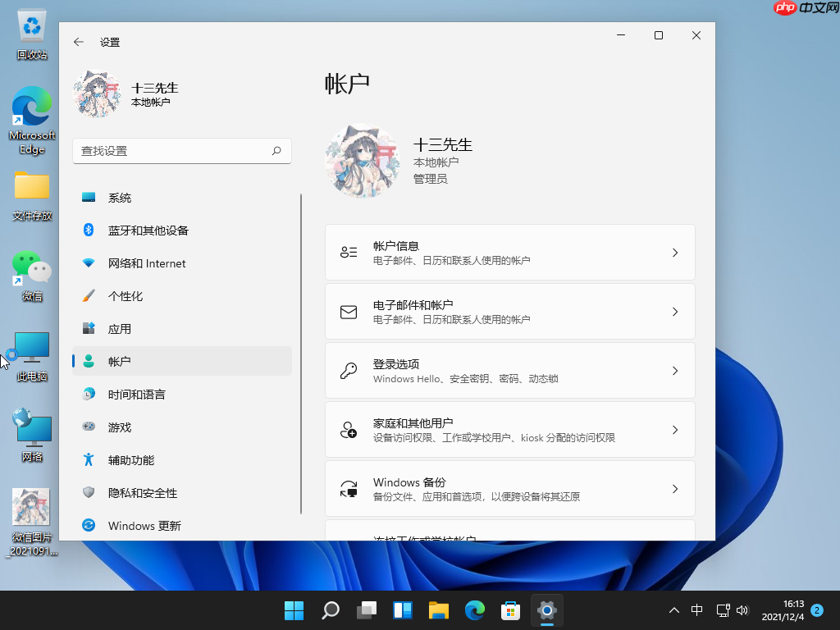Image resolution: width=840 pixels, height=630 pixels.
Task: Open the 登录选项 key icon
Action: [349, 370]
